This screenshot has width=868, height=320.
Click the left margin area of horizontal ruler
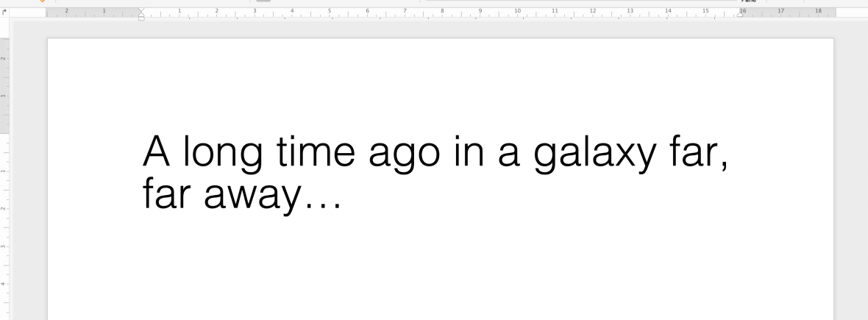coord(88,12)
